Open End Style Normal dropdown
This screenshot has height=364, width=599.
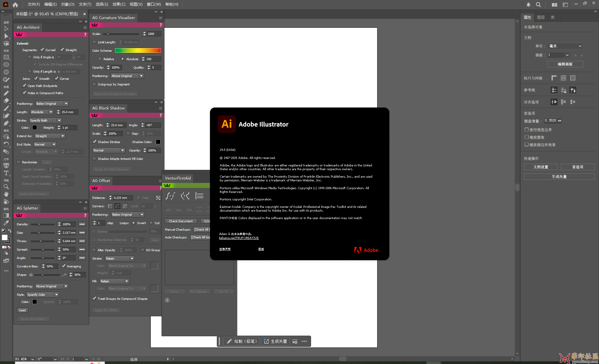point(45,144)
